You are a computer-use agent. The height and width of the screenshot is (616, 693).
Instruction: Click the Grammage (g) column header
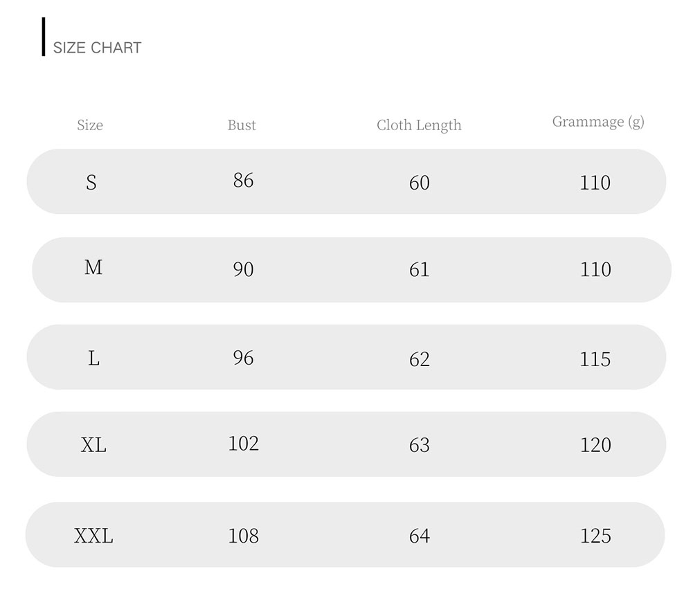coord(598,122)
